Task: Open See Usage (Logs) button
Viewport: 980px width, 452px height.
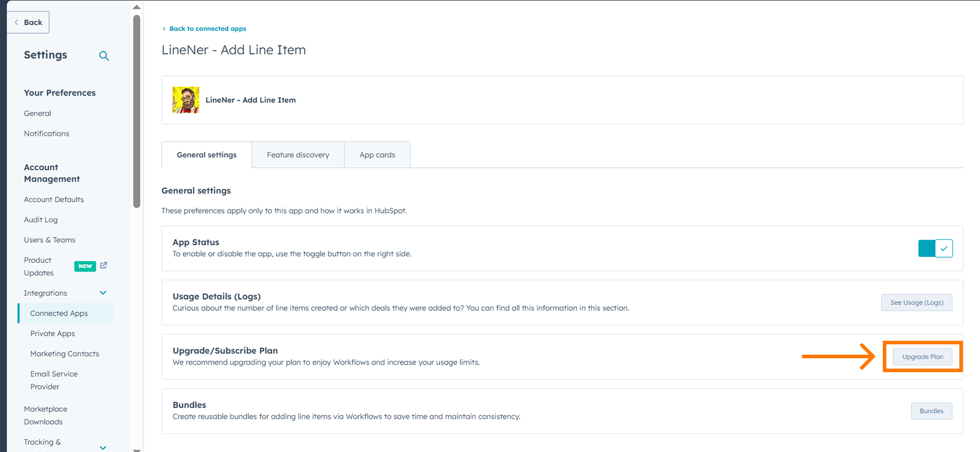Action: coord(917,302)
